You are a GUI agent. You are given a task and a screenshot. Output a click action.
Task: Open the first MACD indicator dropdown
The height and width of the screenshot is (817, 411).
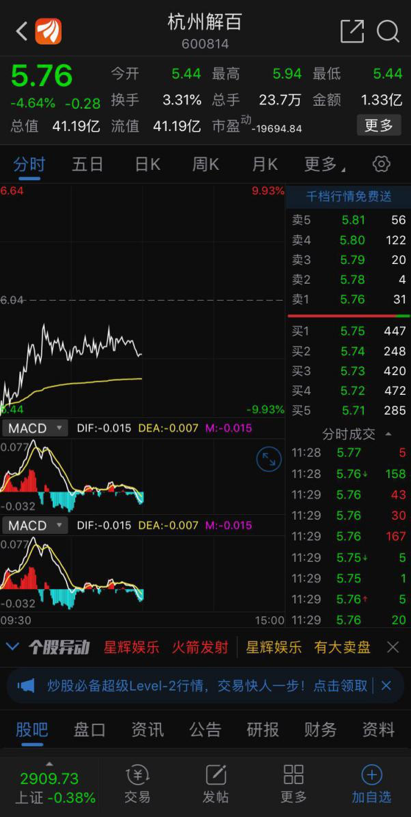(35, 428)
